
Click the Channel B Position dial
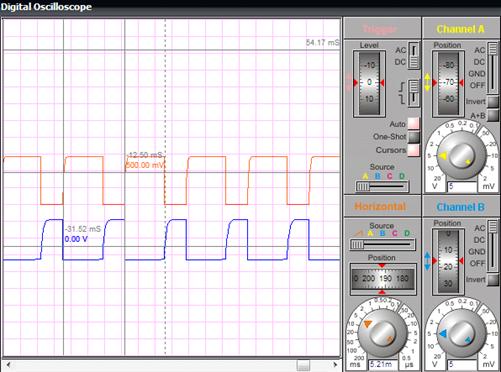(448, 261)
